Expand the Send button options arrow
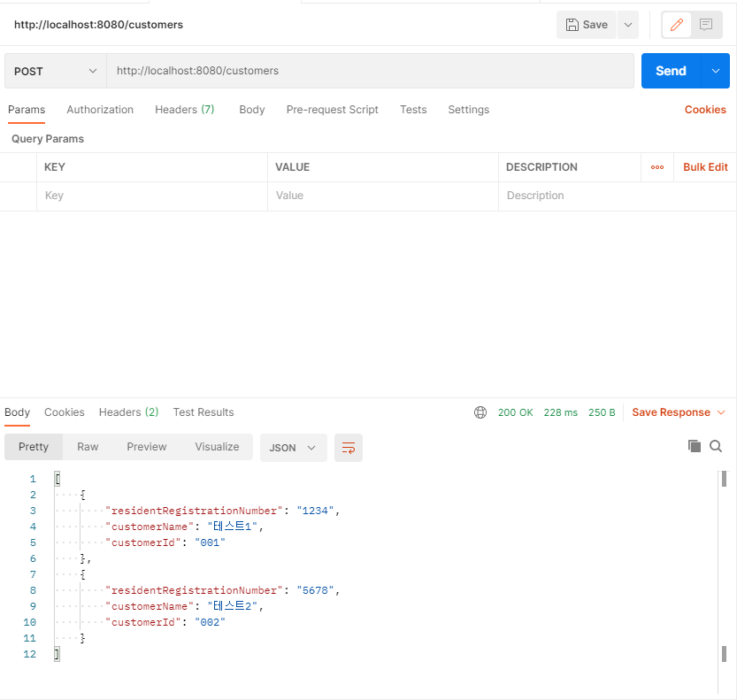 coord(716,71)
